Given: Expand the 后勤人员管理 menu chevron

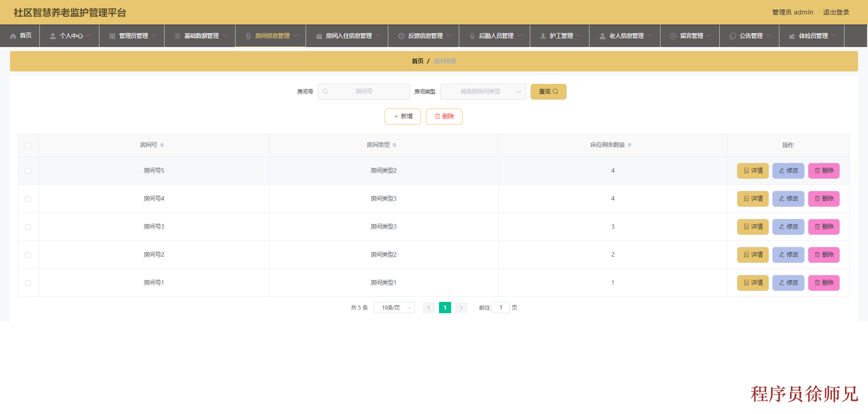Looking at the screenshot, I should point(519,36).
